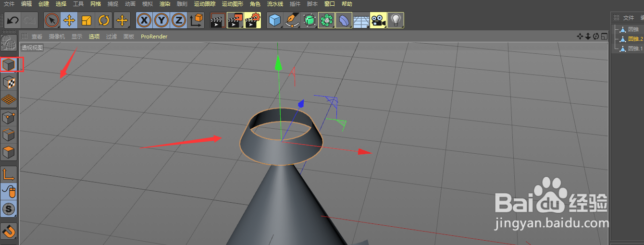Open render settings gear clapperboard

pyautogui.click(x=253, y=20)
